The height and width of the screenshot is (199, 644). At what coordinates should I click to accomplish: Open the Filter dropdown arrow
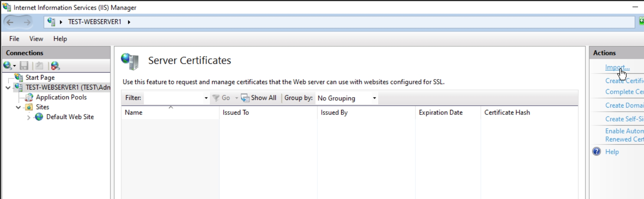coord(206,98)
